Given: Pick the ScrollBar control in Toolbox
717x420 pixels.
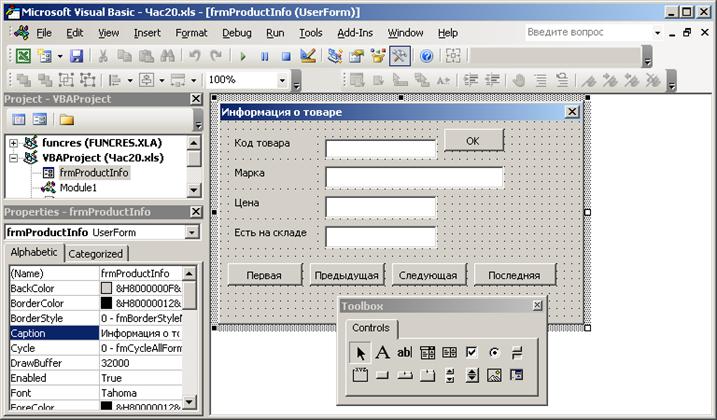Looking at the screenshot, I should [x=449, y=376].
